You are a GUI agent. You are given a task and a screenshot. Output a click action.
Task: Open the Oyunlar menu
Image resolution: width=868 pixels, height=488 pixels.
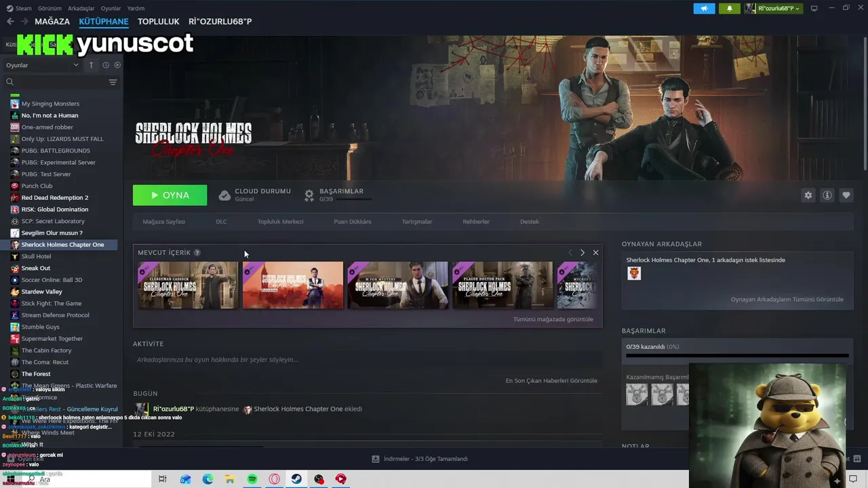pyautogui.click(x=111, y=8)
